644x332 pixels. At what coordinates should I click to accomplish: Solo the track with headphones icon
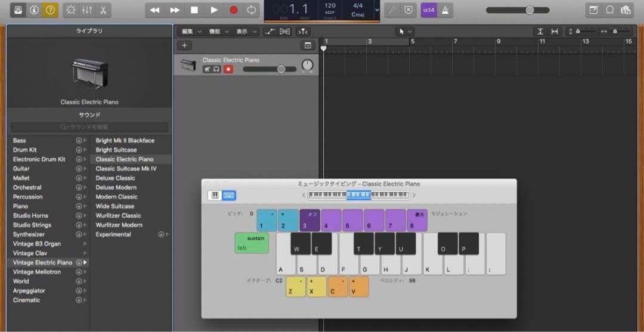click(x=216, y=69)
